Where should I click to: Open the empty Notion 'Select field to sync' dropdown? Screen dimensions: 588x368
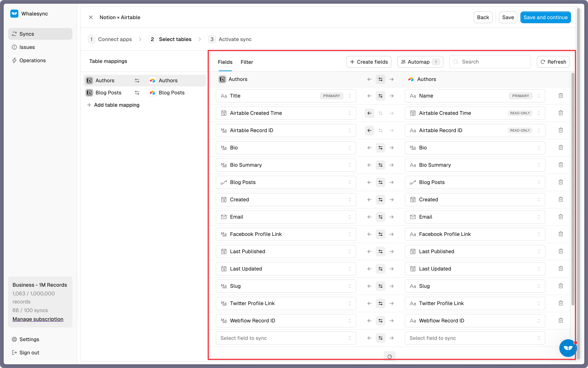(286, 338)
